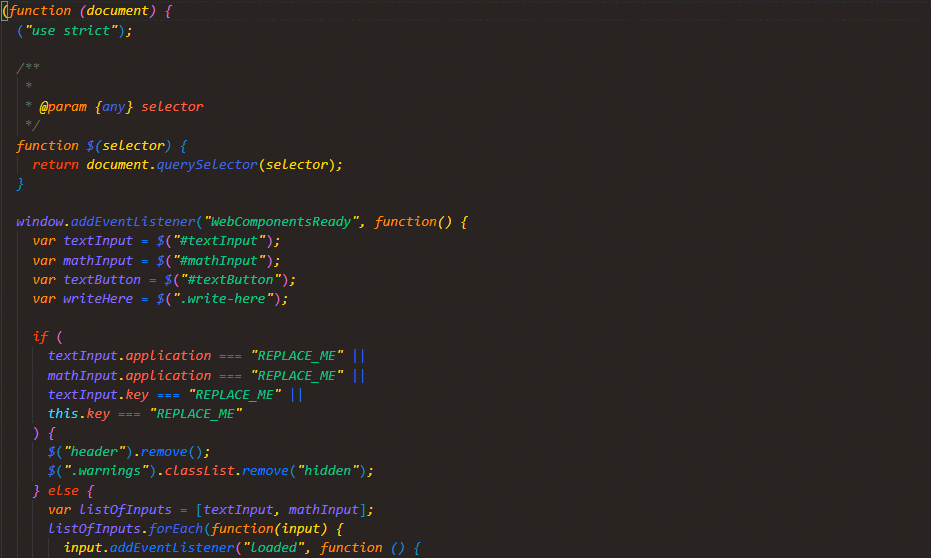Click the "hidden" string
The width and height of the screenshot is (931, 558).
[x=328, y=471]
